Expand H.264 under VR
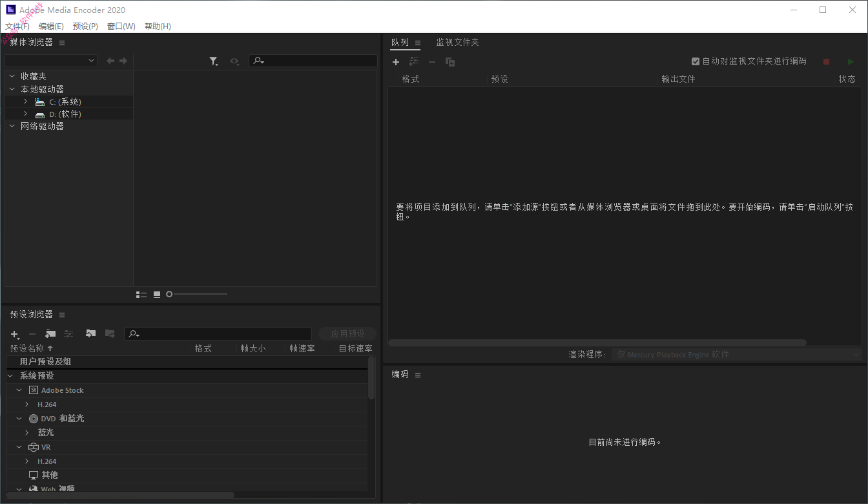This screenshot has height=504, width=868. 27,461
